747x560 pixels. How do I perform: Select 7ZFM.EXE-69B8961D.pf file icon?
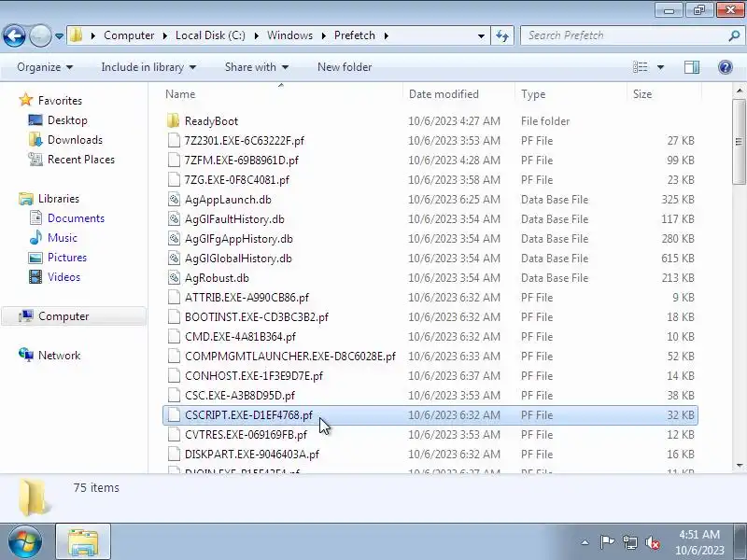click(174, 160)
